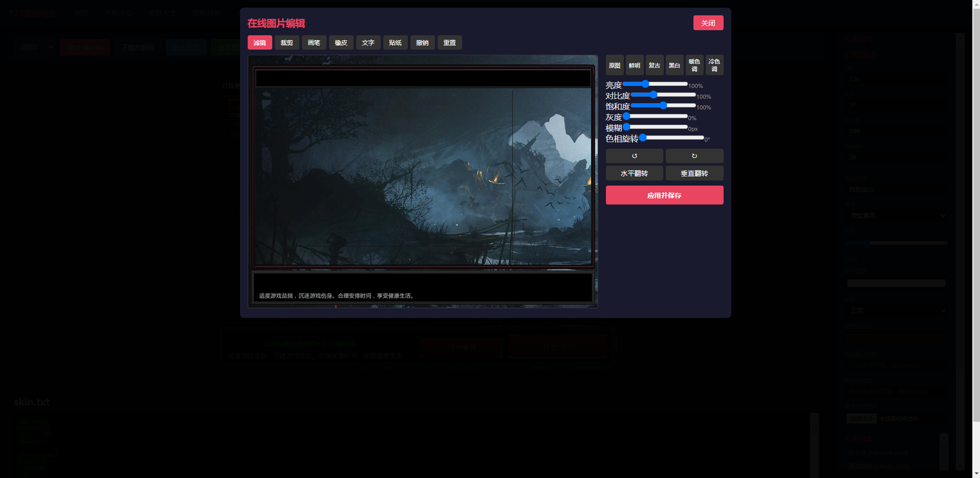Open the 文字 text tab
This screenshot has height=478, width=980.
pos(368,42)
